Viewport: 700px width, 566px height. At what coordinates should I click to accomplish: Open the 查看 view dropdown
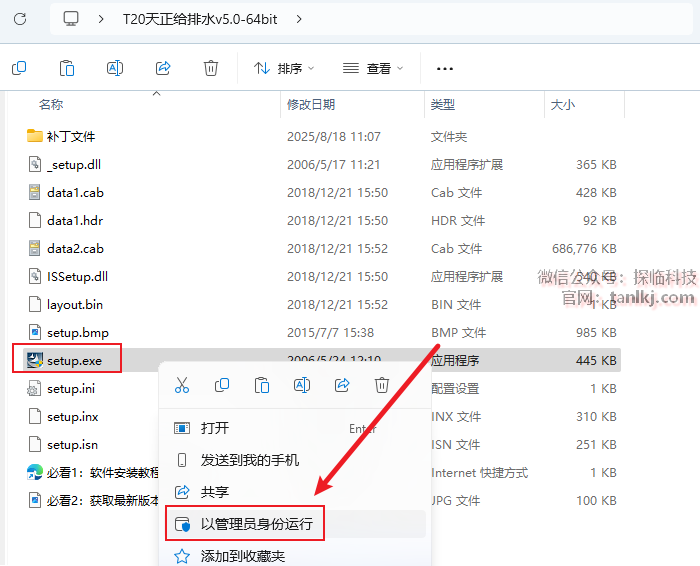[373, 68]
